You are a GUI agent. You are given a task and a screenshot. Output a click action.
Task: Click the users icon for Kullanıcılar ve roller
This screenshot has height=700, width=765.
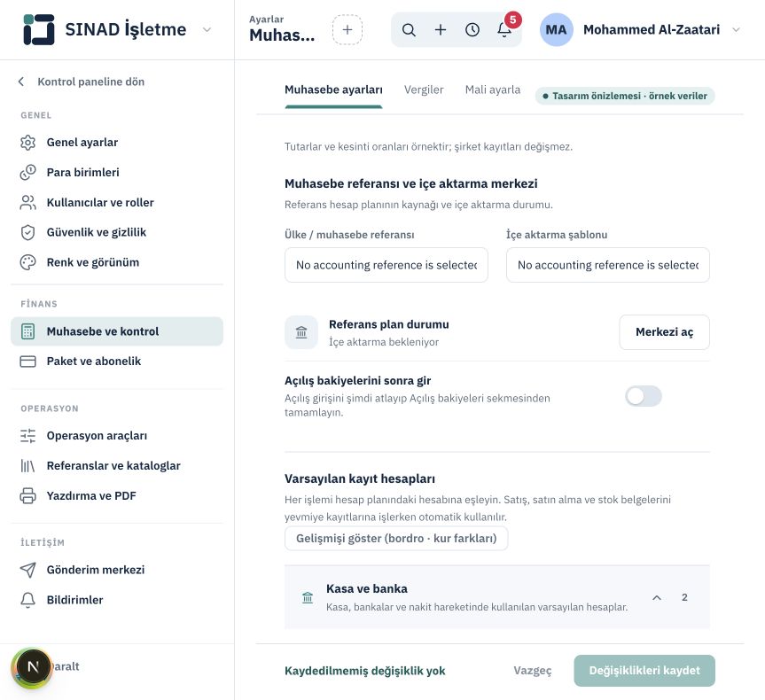coord(27,202)
